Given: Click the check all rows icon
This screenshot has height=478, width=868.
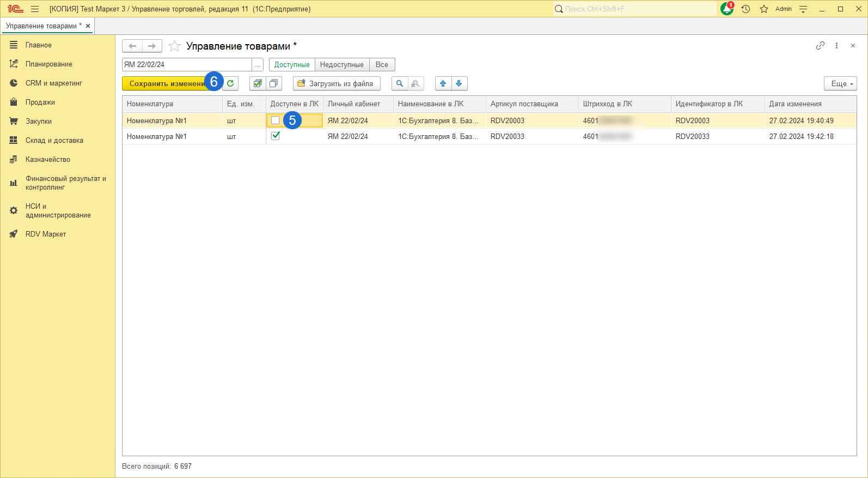Looking at the screenshot, I should [x=258, y=83].
